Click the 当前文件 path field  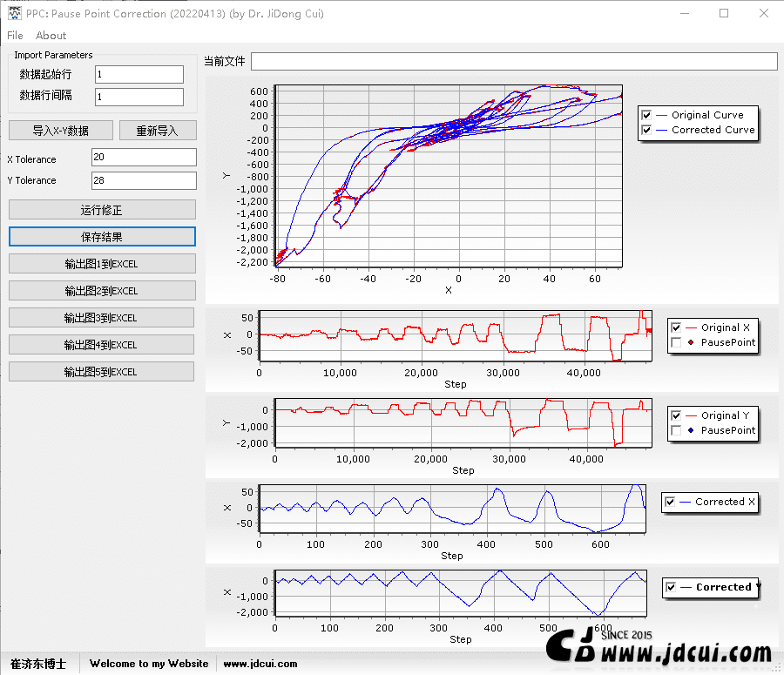click(514, 62)
